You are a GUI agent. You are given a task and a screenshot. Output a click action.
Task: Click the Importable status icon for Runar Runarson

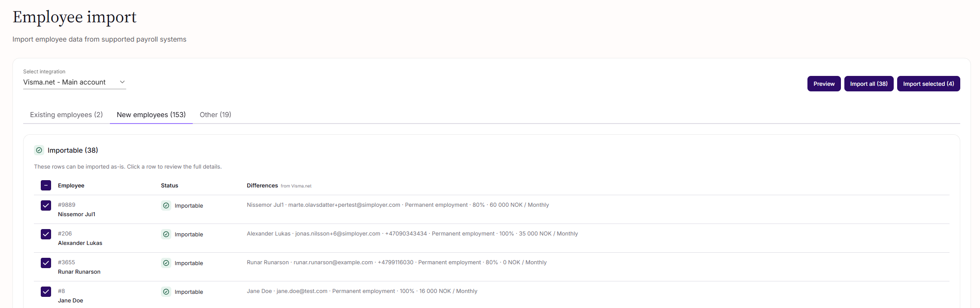166,263
